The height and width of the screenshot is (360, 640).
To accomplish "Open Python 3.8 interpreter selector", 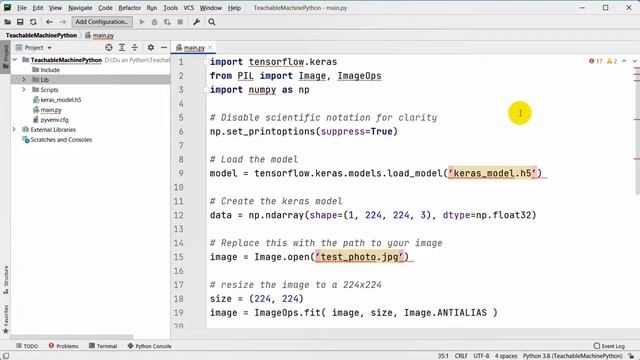I will (x=573, y=356).
